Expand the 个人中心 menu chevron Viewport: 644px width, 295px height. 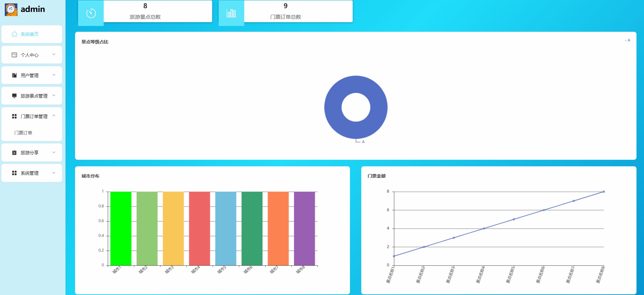[54, 55]
